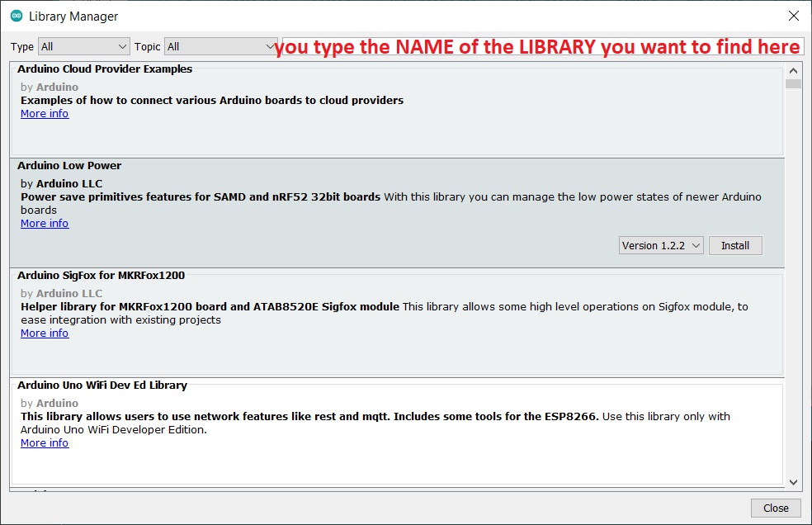The height and width of the screenshot is (525, 812).
Task: Select the Arduino Cloud Provider Examples entry
Action: pos(105,69)
